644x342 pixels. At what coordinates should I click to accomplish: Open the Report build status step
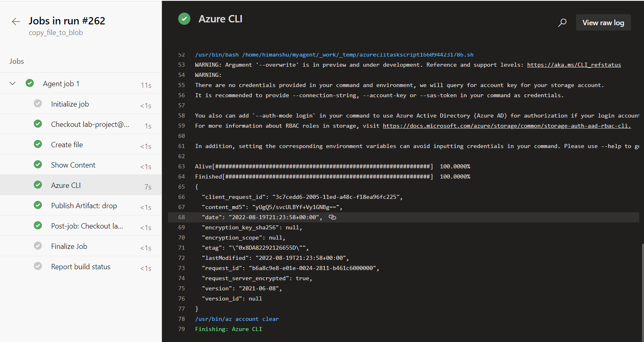click(x=81, y=267)
